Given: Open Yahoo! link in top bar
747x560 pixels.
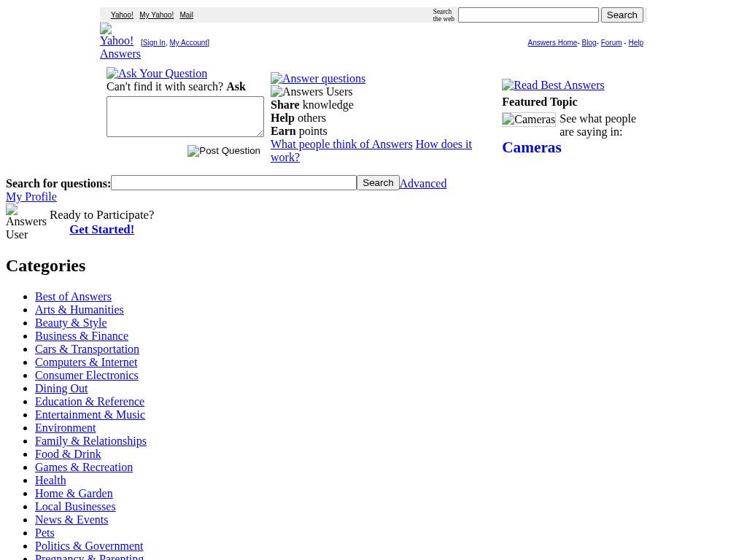Looking at the screenshot, I should coord(122,15).
